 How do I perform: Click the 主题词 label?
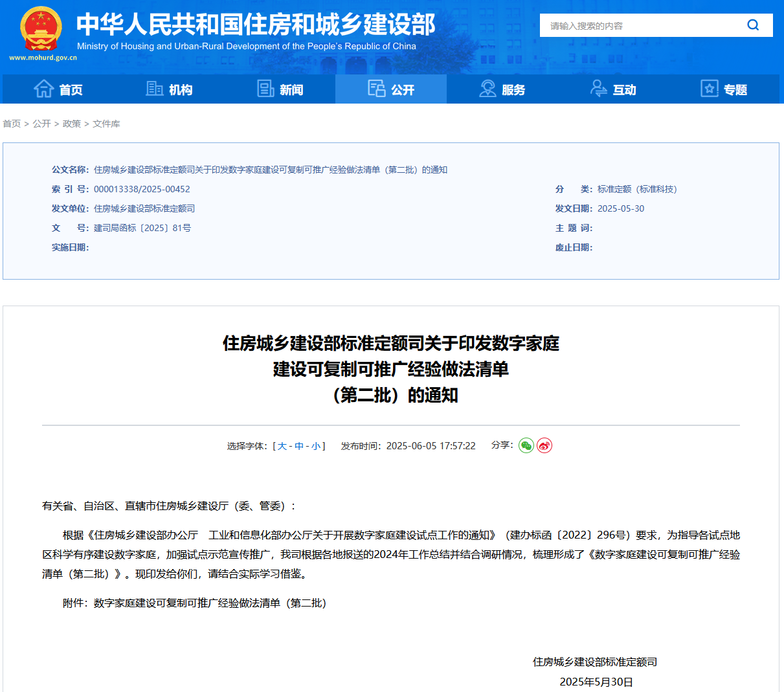pos(574,228)
